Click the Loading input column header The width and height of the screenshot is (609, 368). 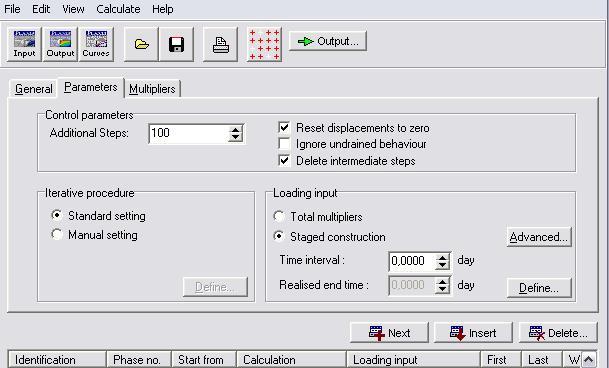pyautogui.click(x=413, y=359)
